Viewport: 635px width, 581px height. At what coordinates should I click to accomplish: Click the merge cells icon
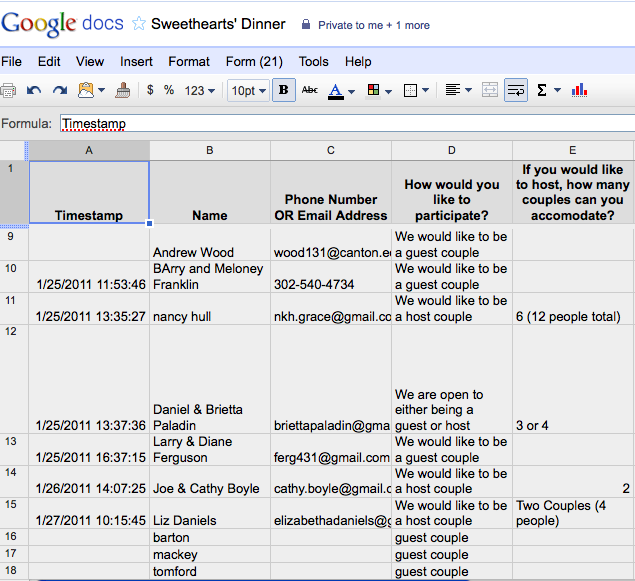pos(490,90)
